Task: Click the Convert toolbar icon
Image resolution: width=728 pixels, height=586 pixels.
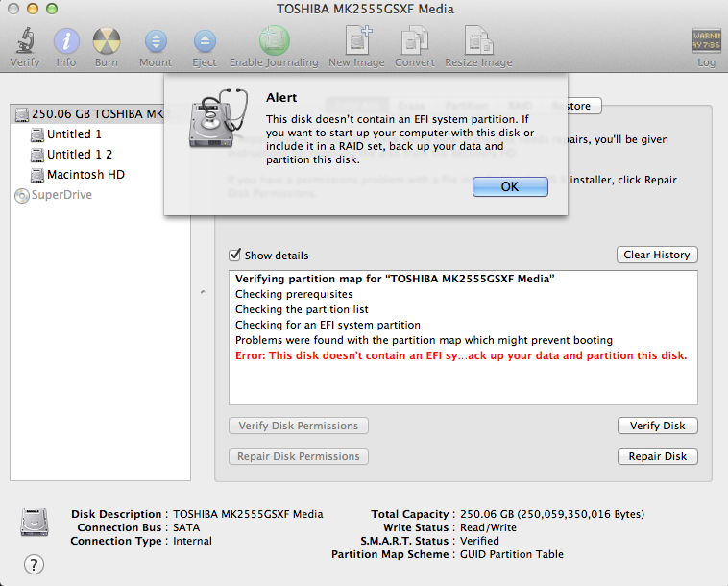Action: point(415,40)
